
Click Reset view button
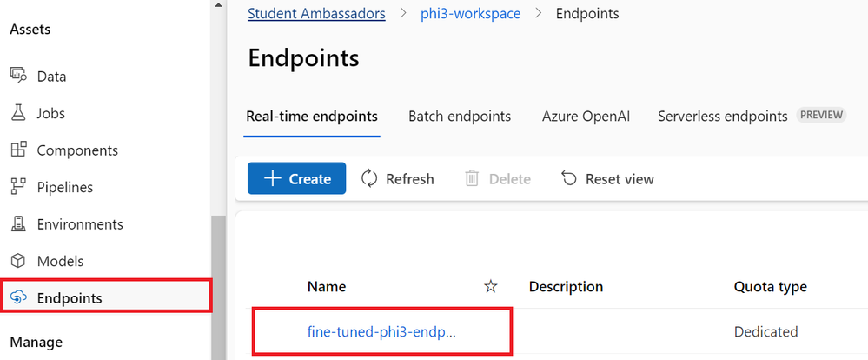tap(607, 178)
